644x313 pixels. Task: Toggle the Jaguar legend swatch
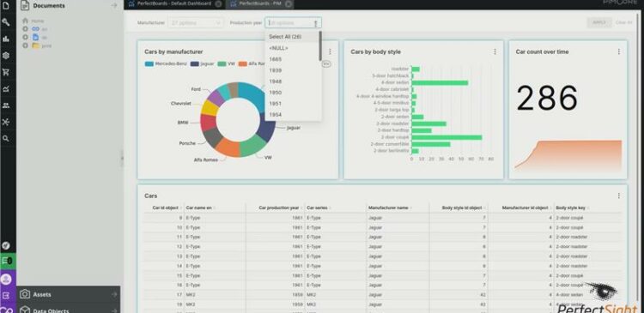tap(195, 64)
